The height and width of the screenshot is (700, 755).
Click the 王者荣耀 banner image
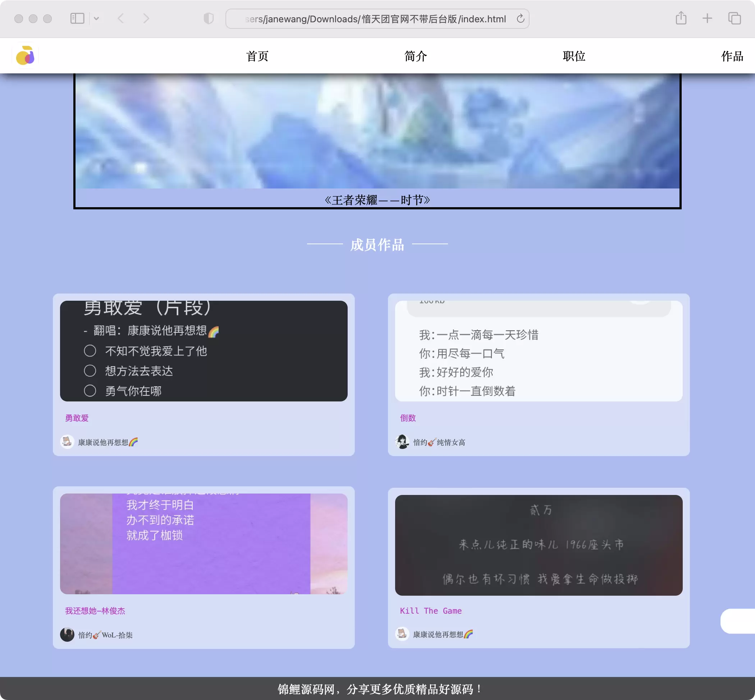(377, 131)
